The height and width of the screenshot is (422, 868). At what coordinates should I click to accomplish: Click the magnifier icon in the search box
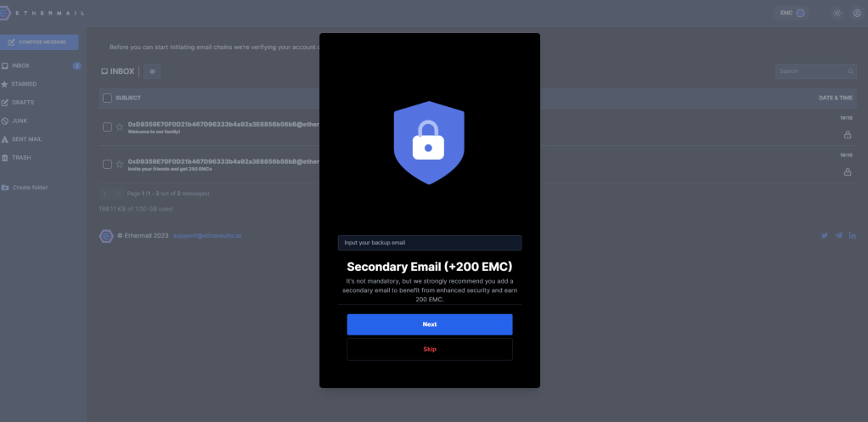click(851, 71)
